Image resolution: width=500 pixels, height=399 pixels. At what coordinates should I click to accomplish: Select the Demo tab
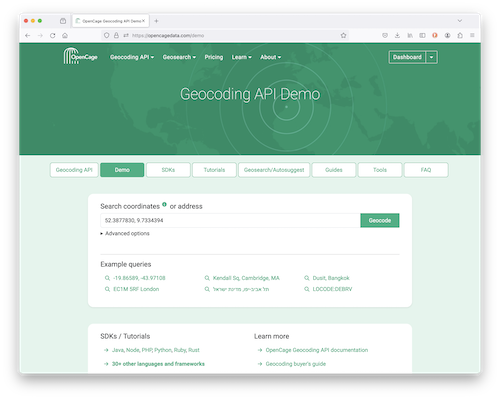(x=122, y=170)
